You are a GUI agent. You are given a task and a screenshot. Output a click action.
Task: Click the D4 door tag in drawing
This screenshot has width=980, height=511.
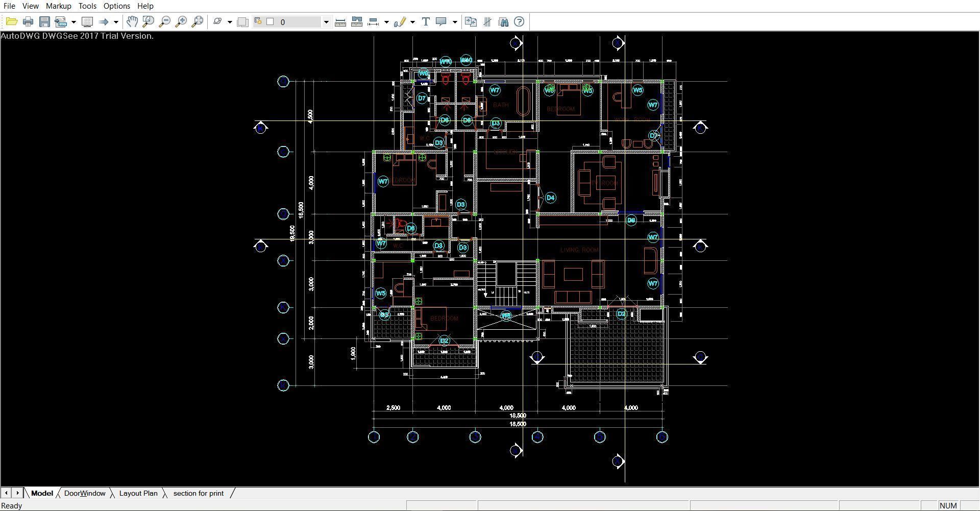[x=550, y=198]
